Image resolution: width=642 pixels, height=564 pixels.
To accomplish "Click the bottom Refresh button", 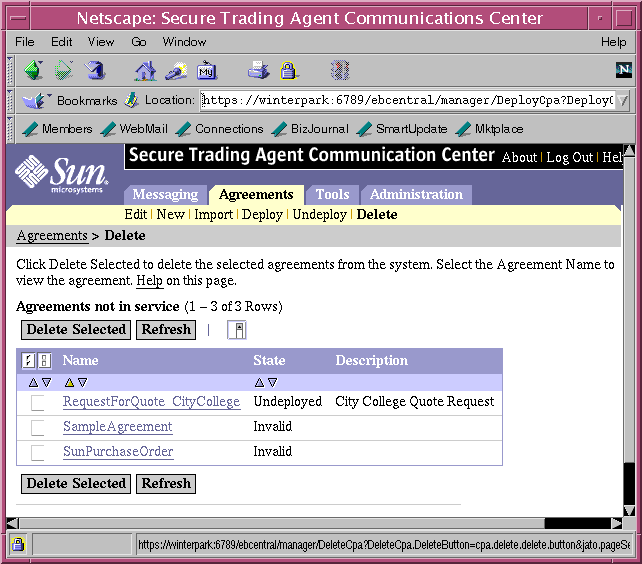I will tap(166, 484).
